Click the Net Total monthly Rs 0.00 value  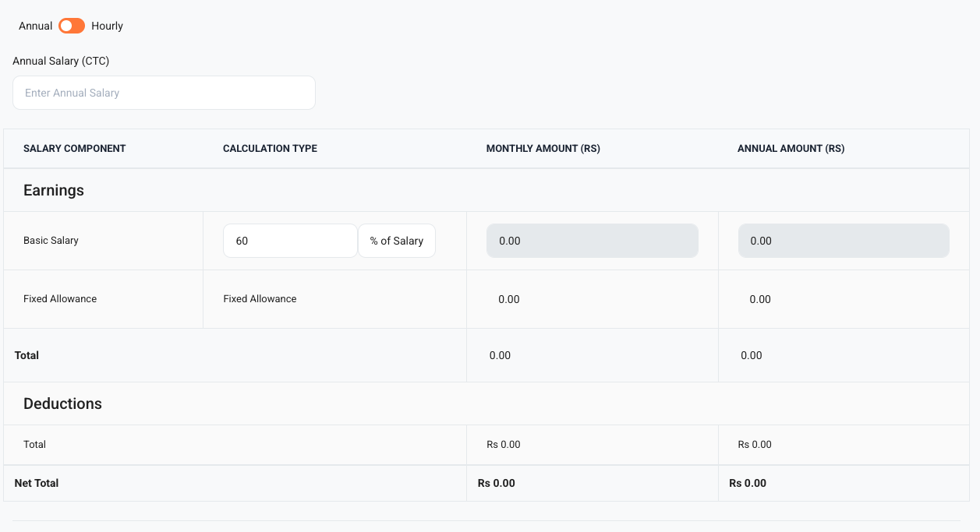(x=496, y=483)
